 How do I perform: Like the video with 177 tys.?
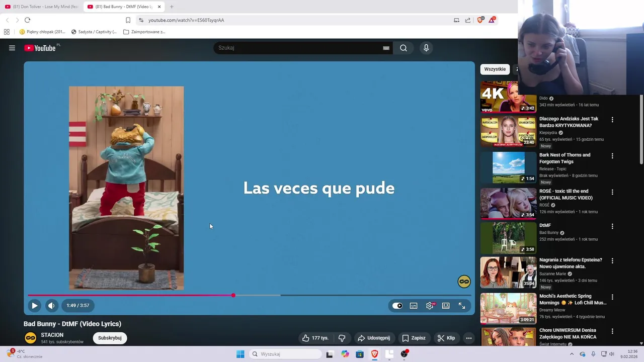pyautogui.click(x=315, y=338)
